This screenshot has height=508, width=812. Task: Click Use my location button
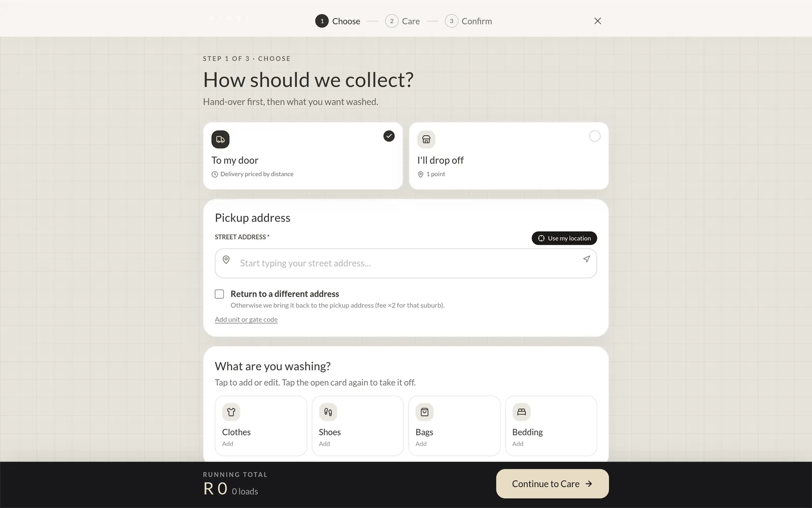tap(564, 238)
